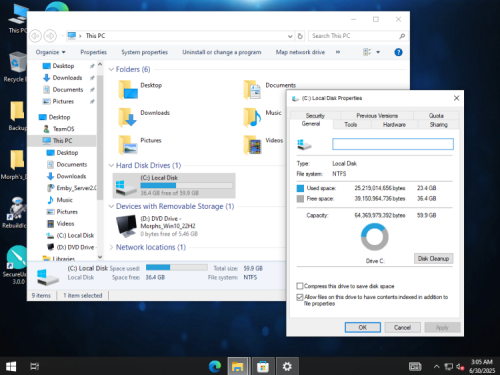Click the Back navigation arrow in Explorer
The width and height of the screenshot is (500, 375).
[35, 36]
